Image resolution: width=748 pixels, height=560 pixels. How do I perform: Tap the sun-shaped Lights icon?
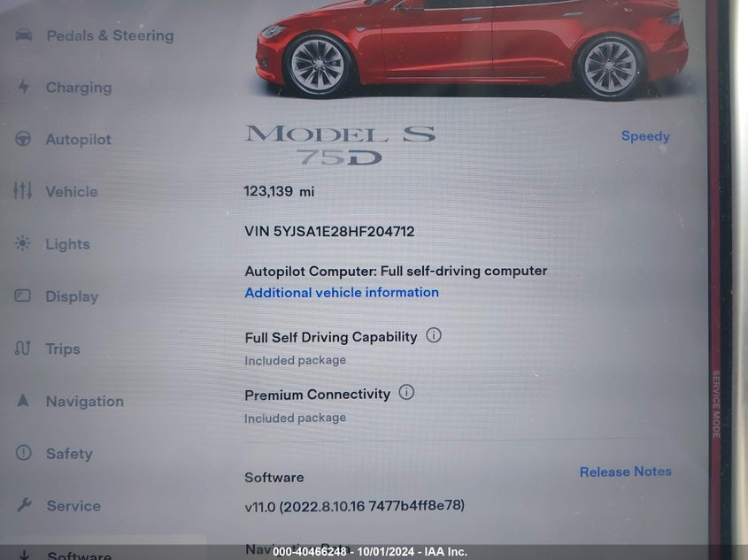coord(22,243)
